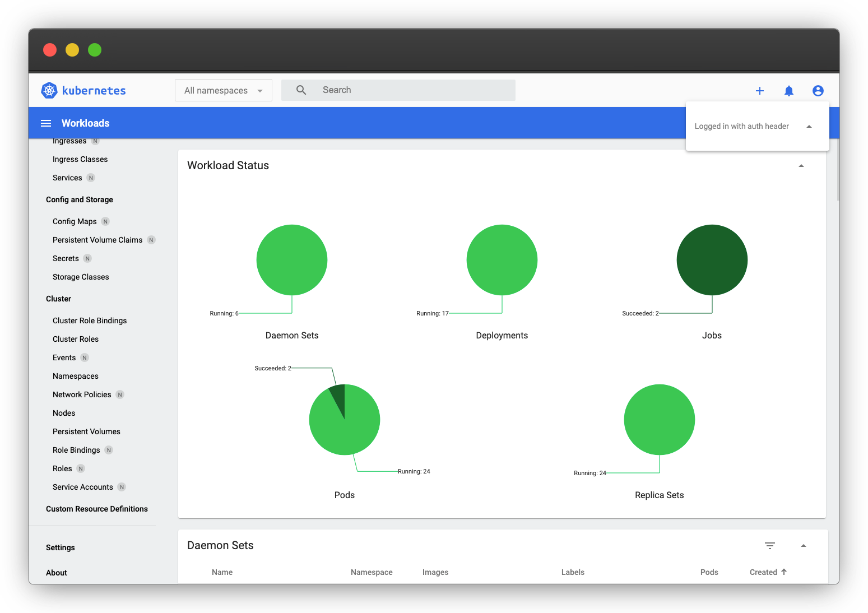Click the search magnifier icon
The width and height of the screenshot is (868, 613).
point(301,90)
